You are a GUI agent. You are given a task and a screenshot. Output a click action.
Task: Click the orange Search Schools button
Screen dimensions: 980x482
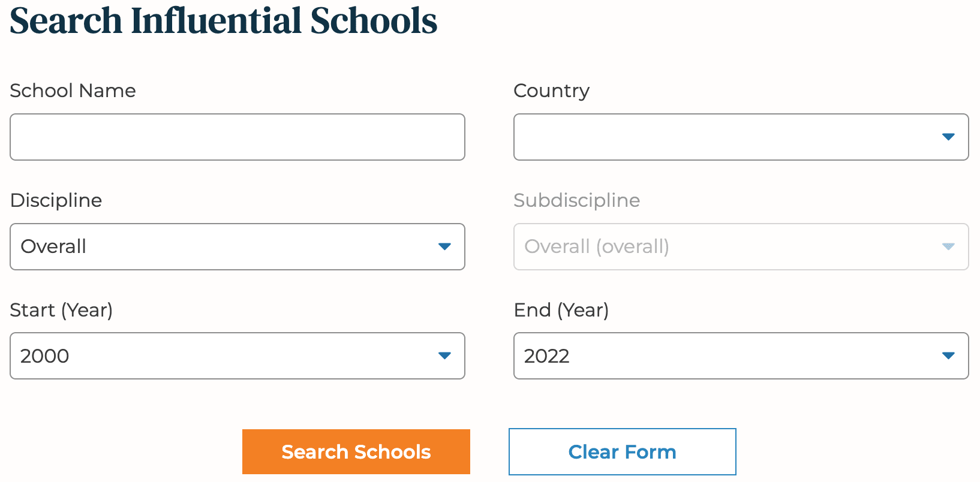click(356, 451)
